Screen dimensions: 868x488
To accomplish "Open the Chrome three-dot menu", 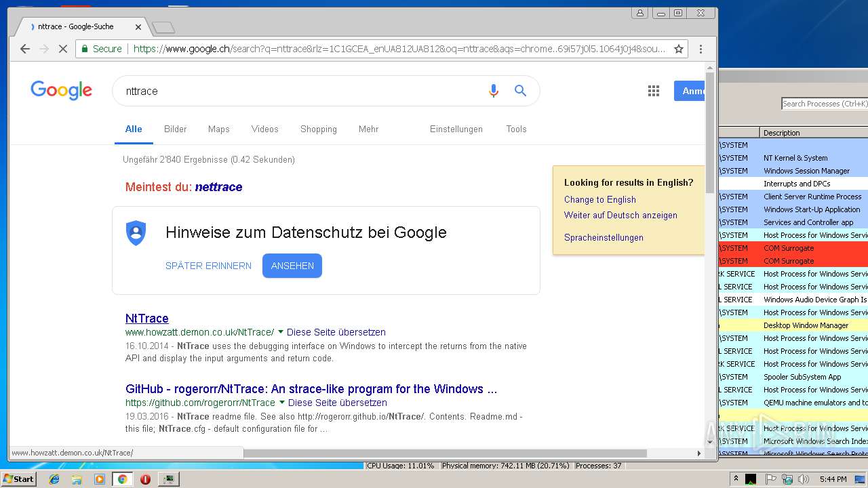I will pyautogui.click(x=701, y=49).
